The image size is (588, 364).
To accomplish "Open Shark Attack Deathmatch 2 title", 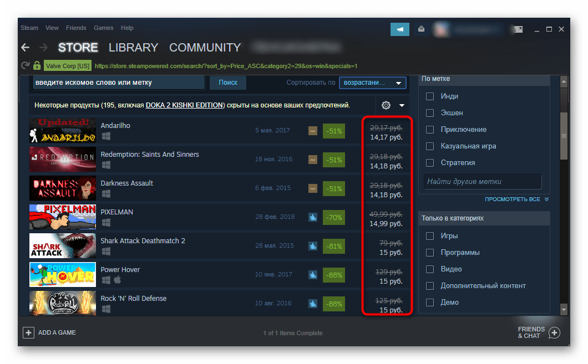I will tap(143, 241).
